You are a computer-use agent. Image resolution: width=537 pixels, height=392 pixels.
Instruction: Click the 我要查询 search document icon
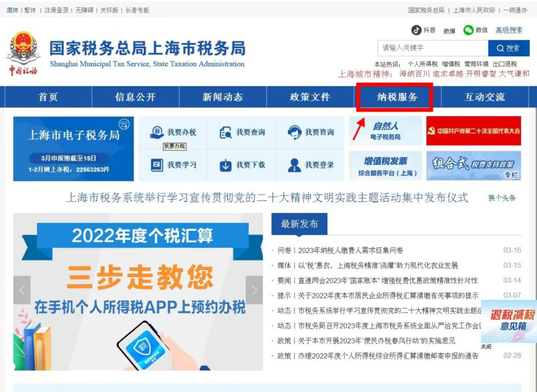click(226, 132)
